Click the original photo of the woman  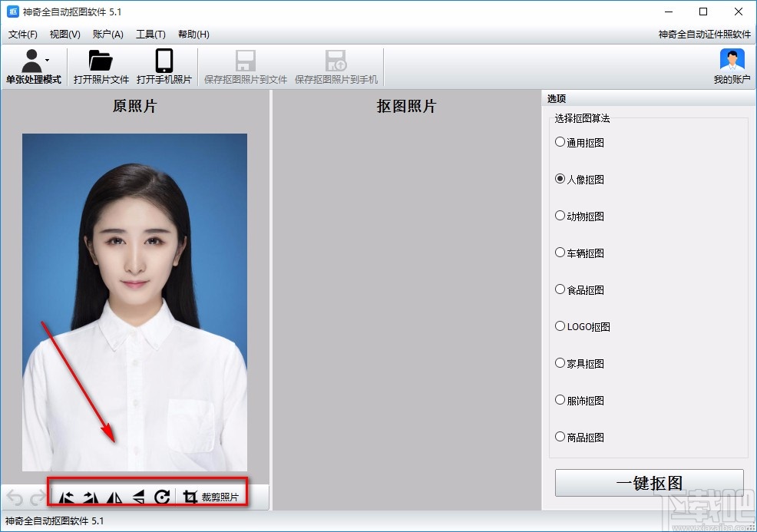[134, 302]
